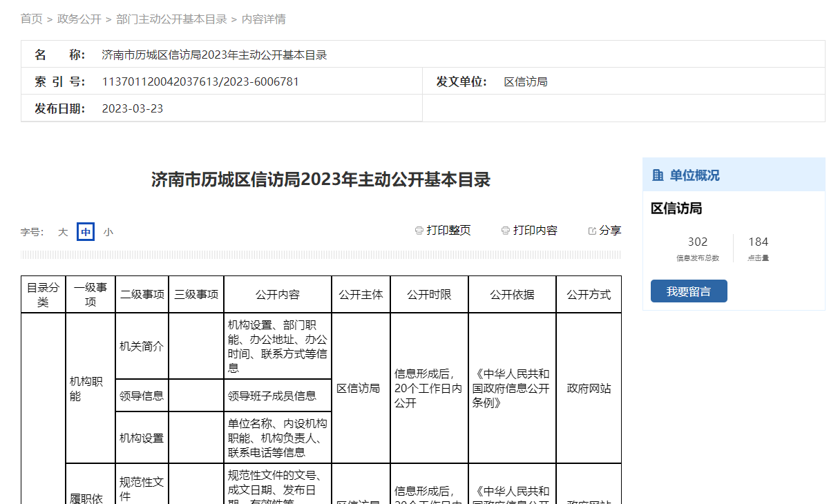Click the 机构设置 table cell
This screenshot has width=829, height=504.
(142, 438)
